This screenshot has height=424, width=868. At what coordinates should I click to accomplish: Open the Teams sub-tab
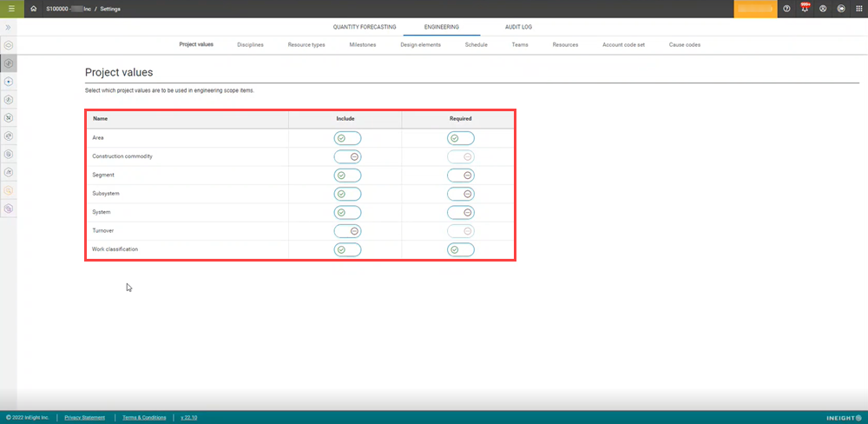(x=520, y=45)
